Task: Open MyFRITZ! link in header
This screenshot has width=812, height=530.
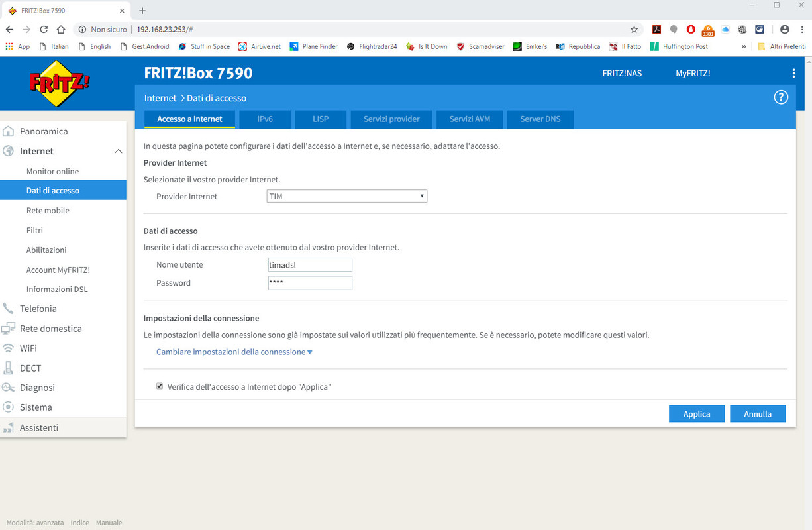Action: [x=693, y=73]
